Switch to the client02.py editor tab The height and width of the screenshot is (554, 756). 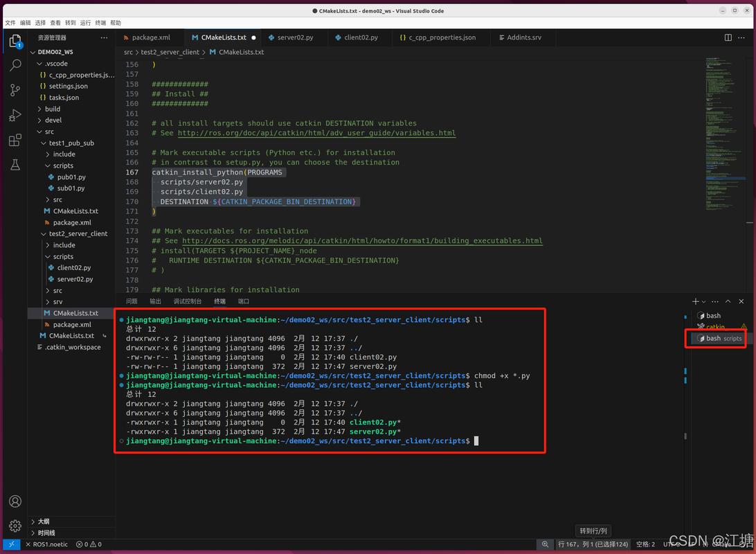(360, 37)
